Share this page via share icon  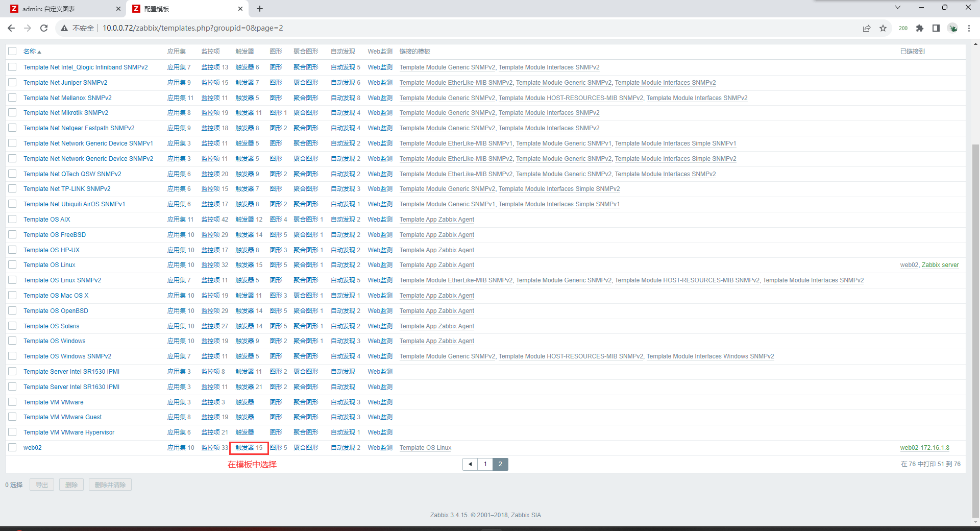coord(867,28)
